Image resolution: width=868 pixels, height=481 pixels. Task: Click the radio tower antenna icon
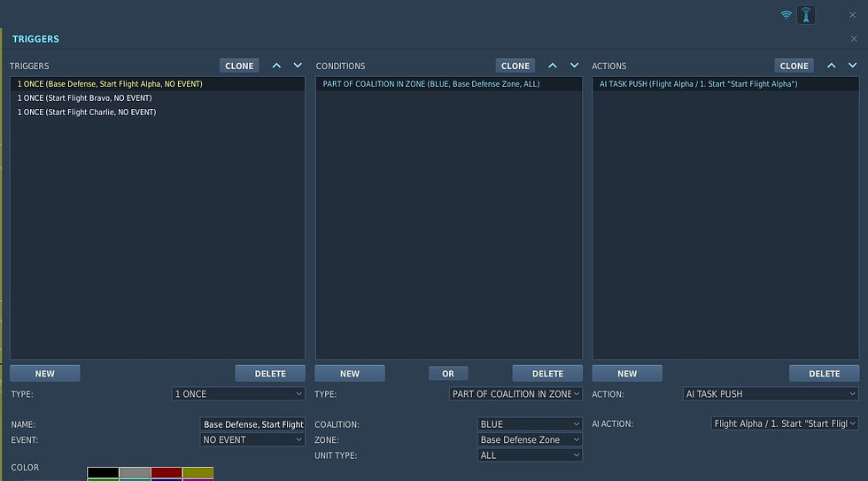(x=806, y=15)
